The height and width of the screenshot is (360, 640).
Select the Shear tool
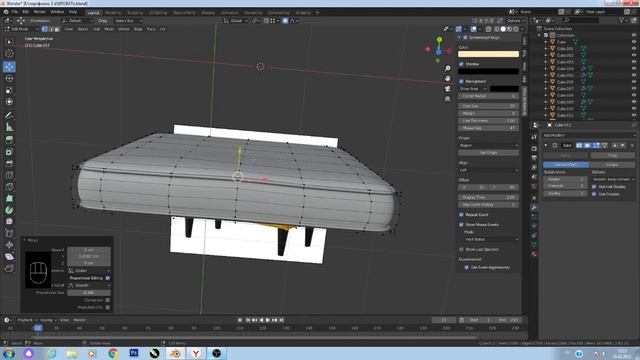(x=9, y=257)
